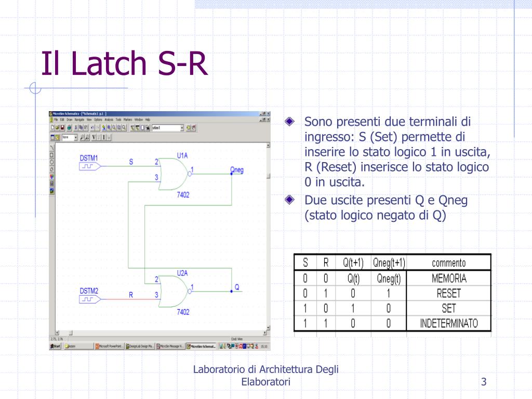
Task: Switch to Microsoft PowerPoint taskbar button
Action: pos(110,346)
